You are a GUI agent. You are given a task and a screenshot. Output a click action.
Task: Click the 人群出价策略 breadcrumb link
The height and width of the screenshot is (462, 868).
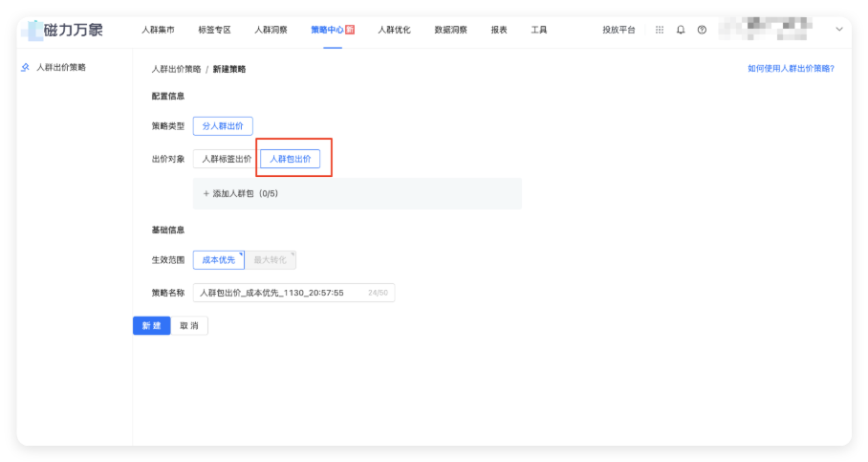pos(176,69)
